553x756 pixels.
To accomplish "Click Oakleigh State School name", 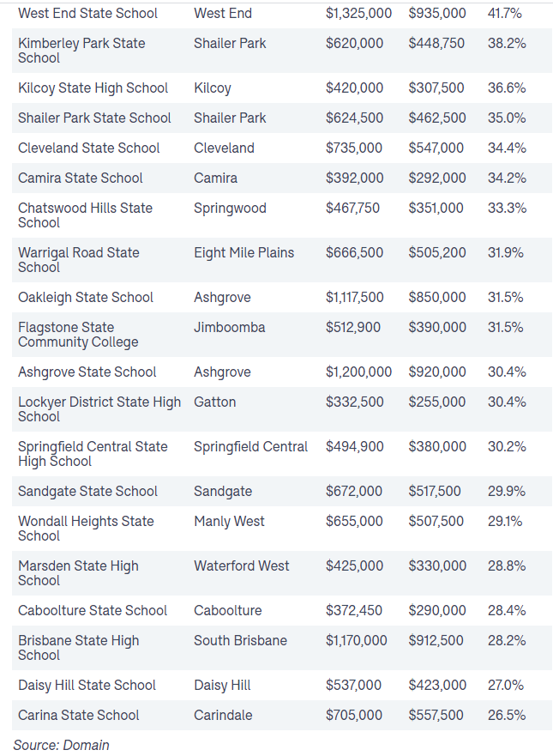I will click(x=86, y=298).
